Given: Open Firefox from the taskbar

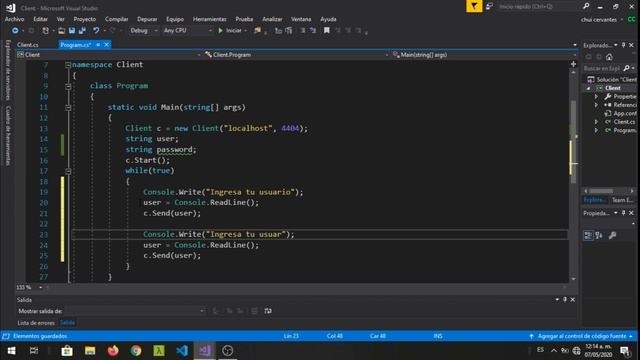Looking at the screenshot, I should coord(113,351).
